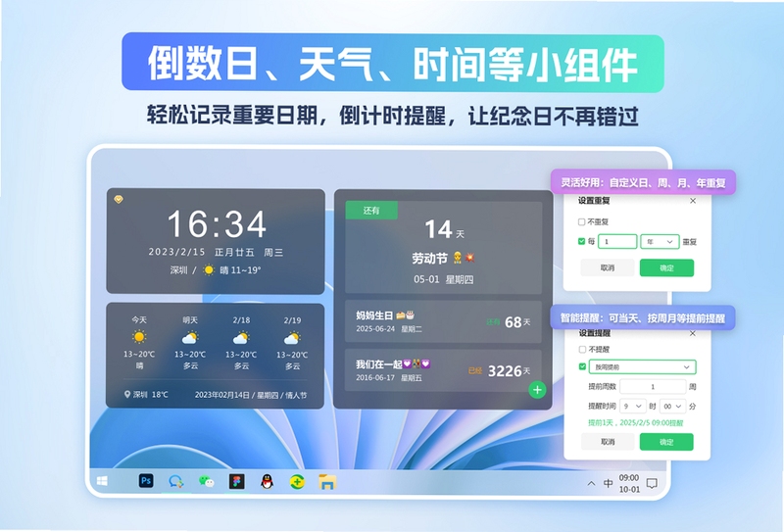784x532 pixels.
Task: Show hidden system tray icons
Action: coord(591,483)
